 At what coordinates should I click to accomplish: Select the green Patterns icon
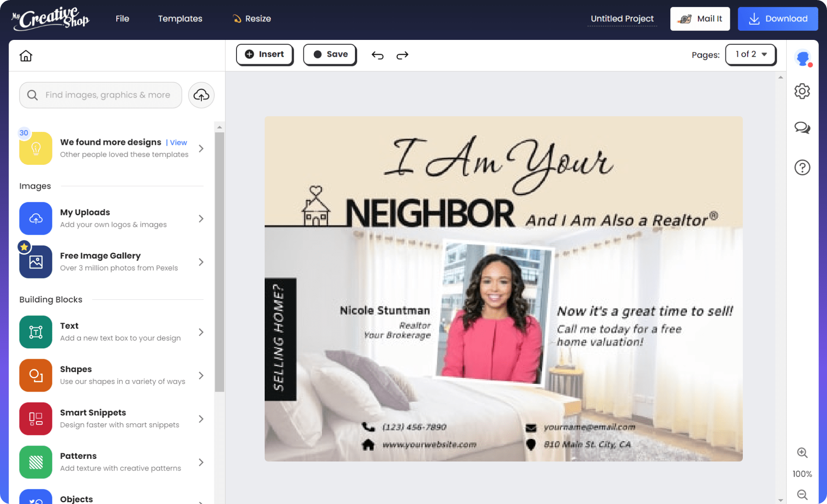click(x=36, y=462)
